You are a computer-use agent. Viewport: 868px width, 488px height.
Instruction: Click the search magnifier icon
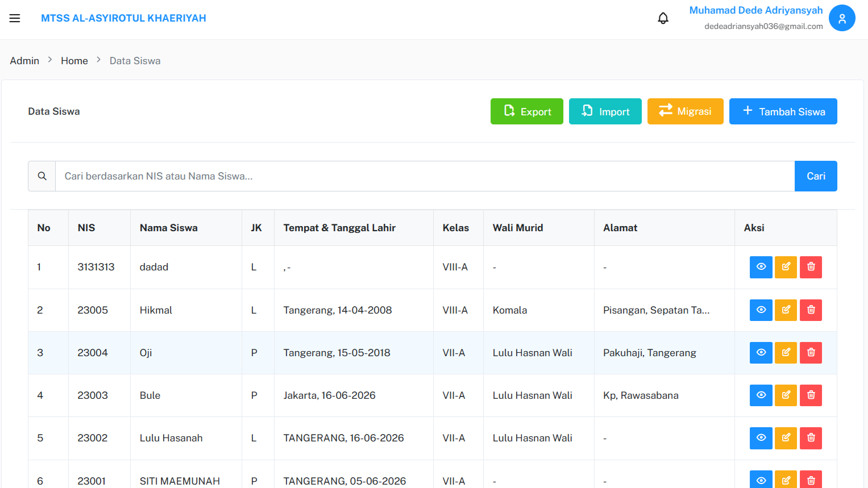pyautogui.click(x=42, y=176)
